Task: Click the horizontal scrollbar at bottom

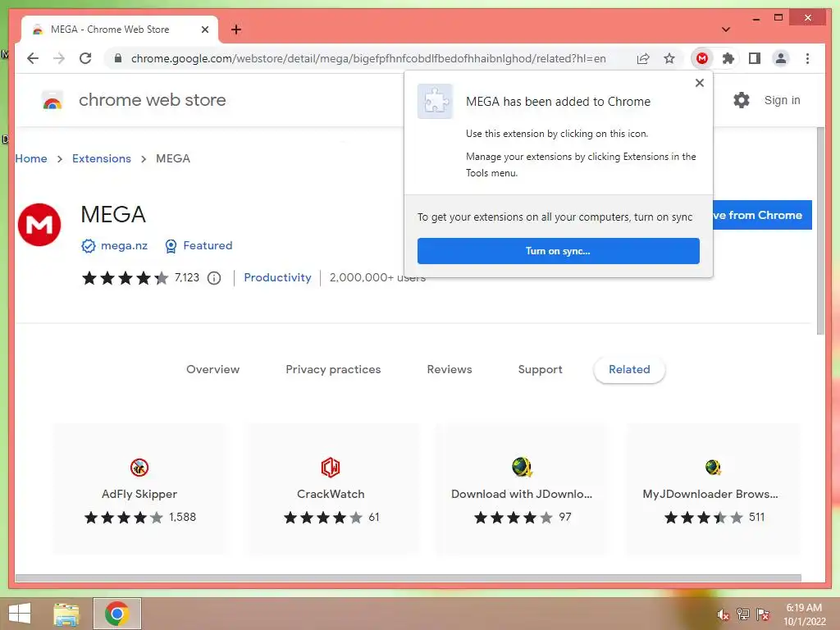Action: (409, 578)
